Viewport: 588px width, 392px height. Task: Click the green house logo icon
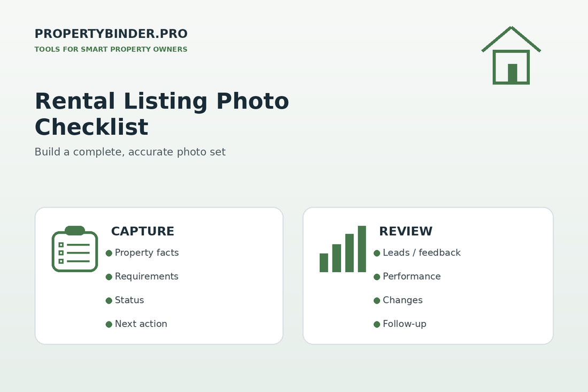(511, 55)
